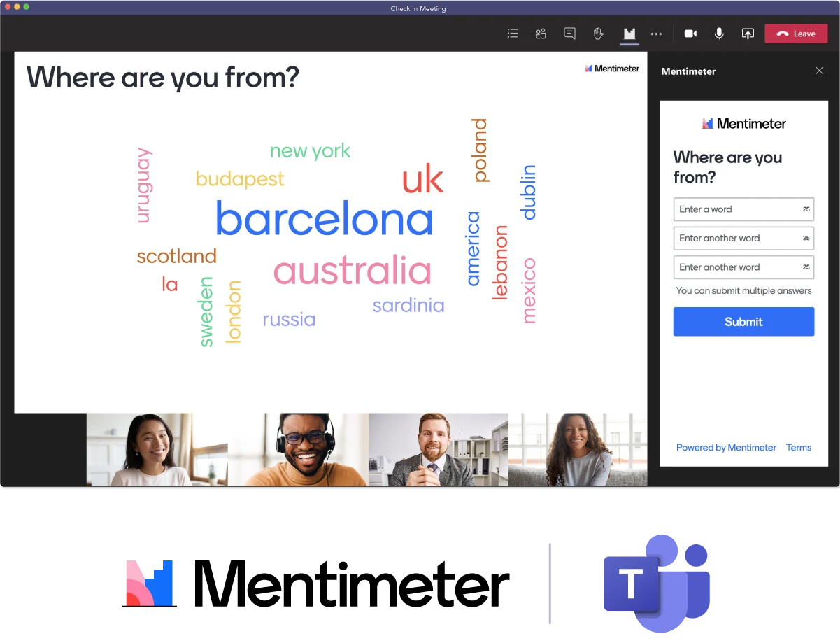Focus the second 'Enter another word' field
840x643 pixels.
743,238
